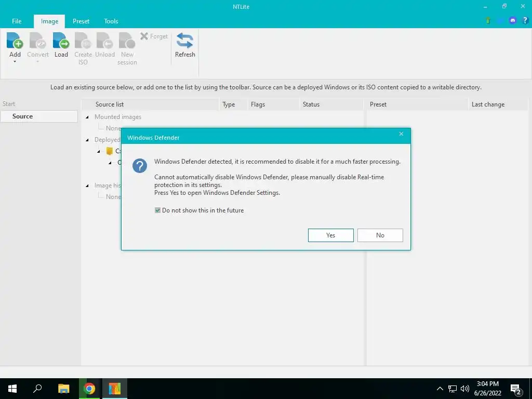Click the Load toolbar icon
The height and width of the screenshot is (399, 532).
pos(61,41)
